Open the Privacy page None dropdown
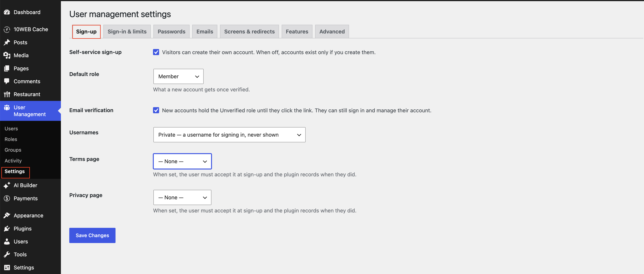 [182, 197]
